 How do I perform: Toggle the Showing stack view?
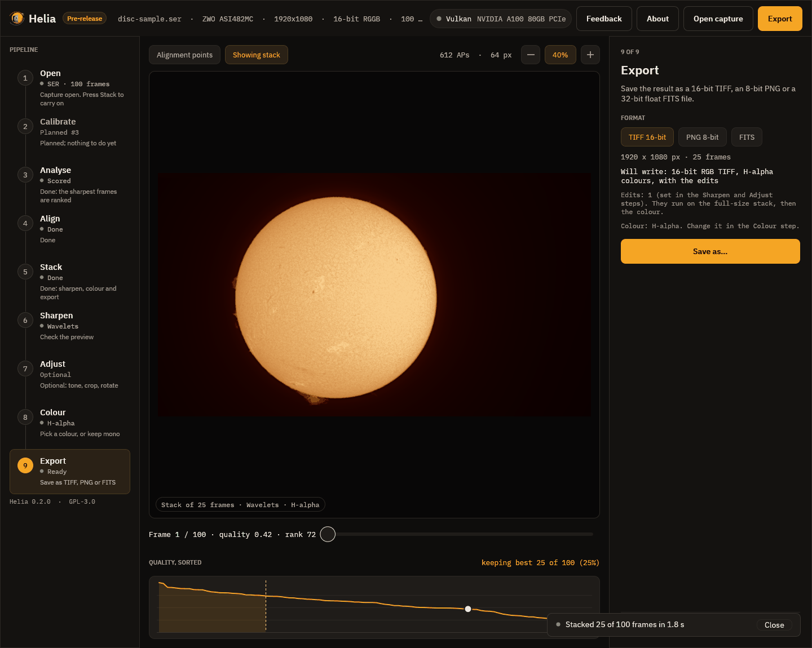257,55
